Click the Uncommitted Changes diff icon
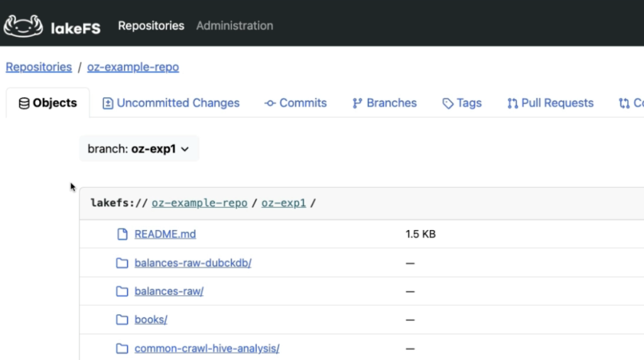 [108, 104]
